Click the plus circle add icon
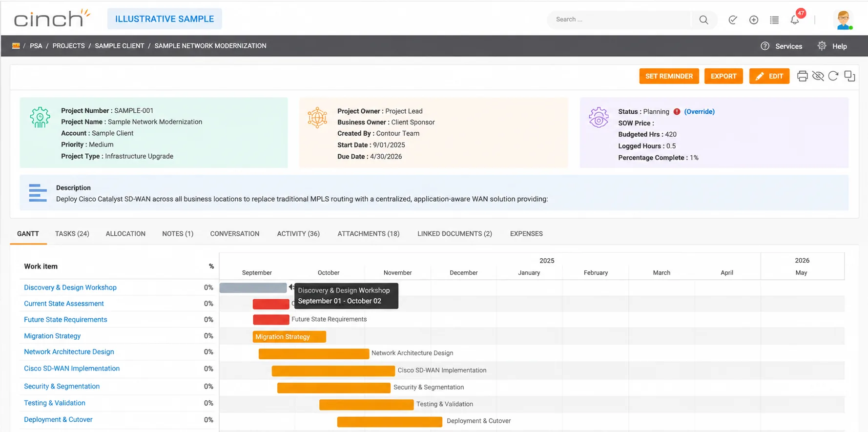 [x=754, y=20]
